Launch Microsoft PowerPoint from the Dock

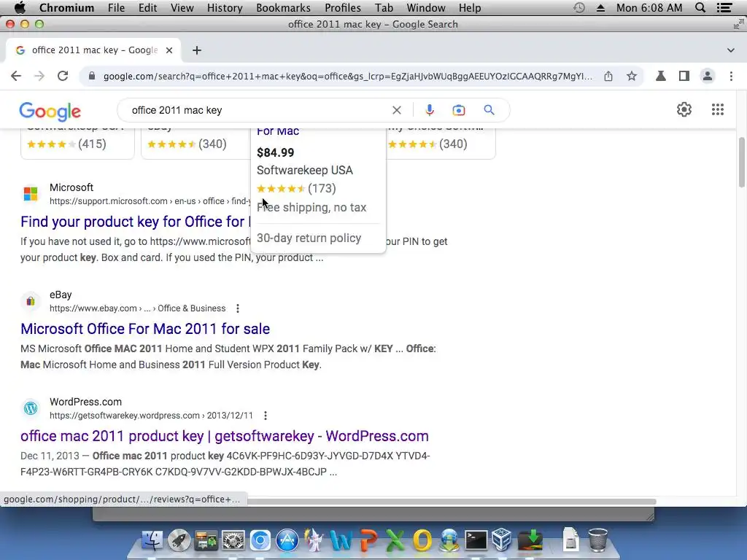click(368, 540)
